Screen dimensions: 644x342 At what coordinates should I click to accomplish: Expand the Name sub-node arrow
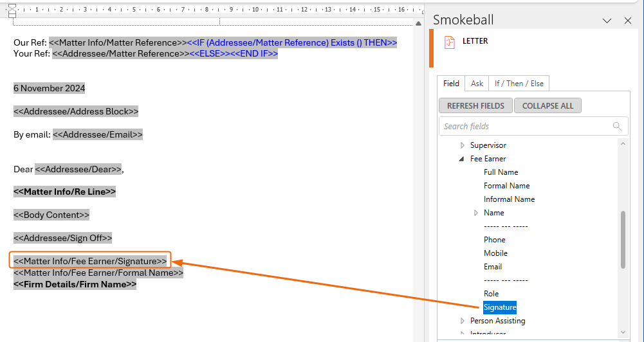[476, 213]
